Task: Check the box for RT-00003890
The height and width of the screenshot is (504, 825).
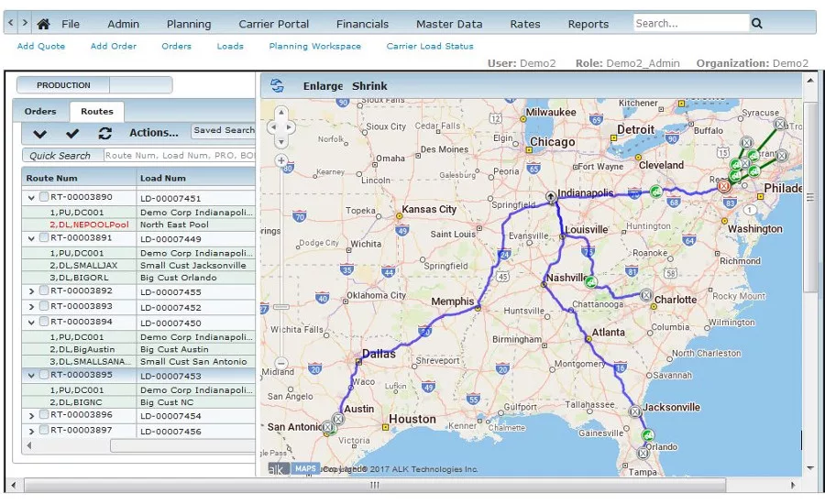Action: coord(44,197)
